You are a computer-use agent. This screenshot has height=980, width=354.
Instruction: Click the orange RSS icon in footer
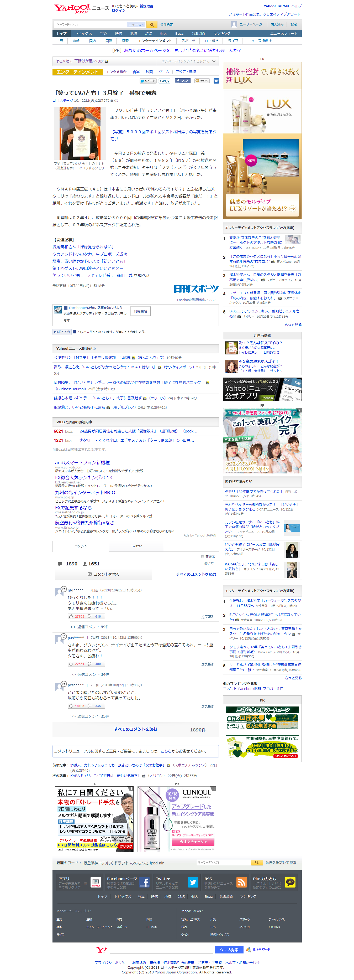(x=242, y=882)
